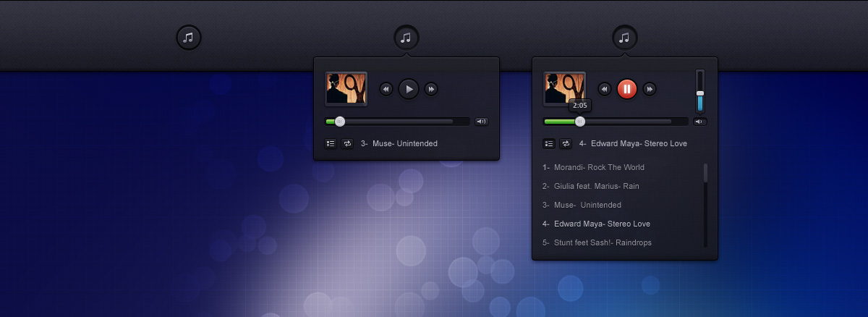Toggle the playlist view in Muse player

pyautogui.click(x=331, y=143)
